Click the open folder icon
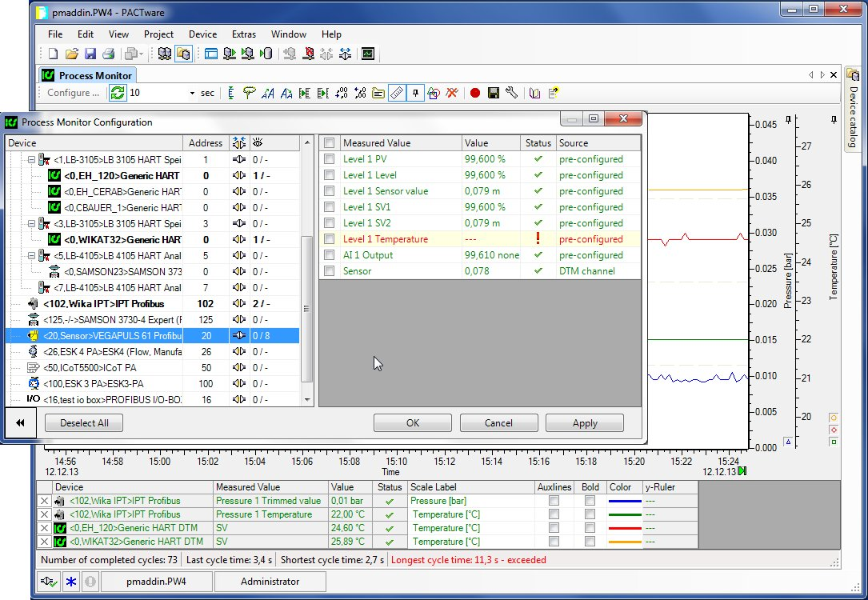 pos(72,54)
